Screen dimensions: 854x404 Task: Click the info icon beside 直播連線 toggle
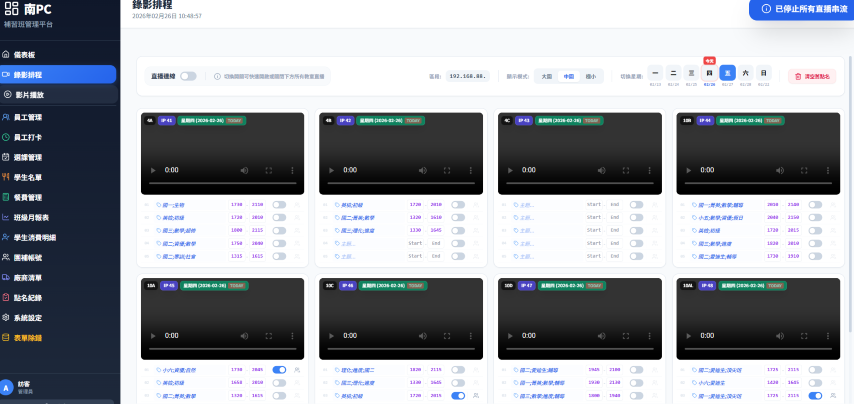(217, 76)
